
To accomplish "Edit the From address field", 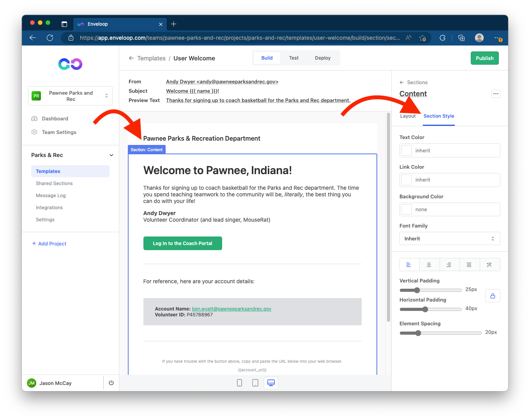I will pos(222,81).
